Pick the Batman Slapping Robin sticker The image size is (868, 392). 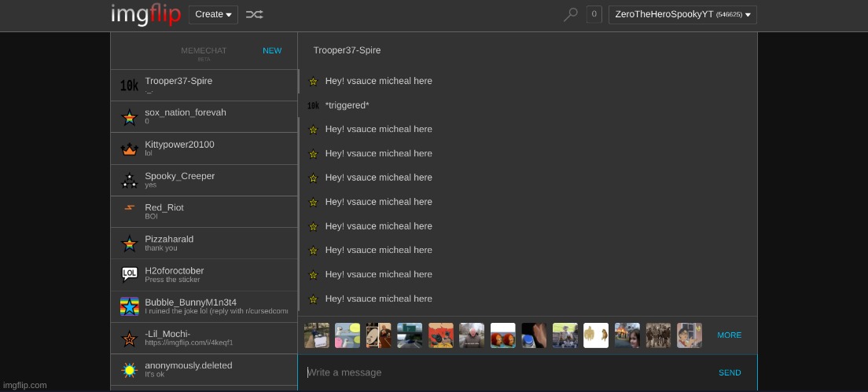coord(440,335)
